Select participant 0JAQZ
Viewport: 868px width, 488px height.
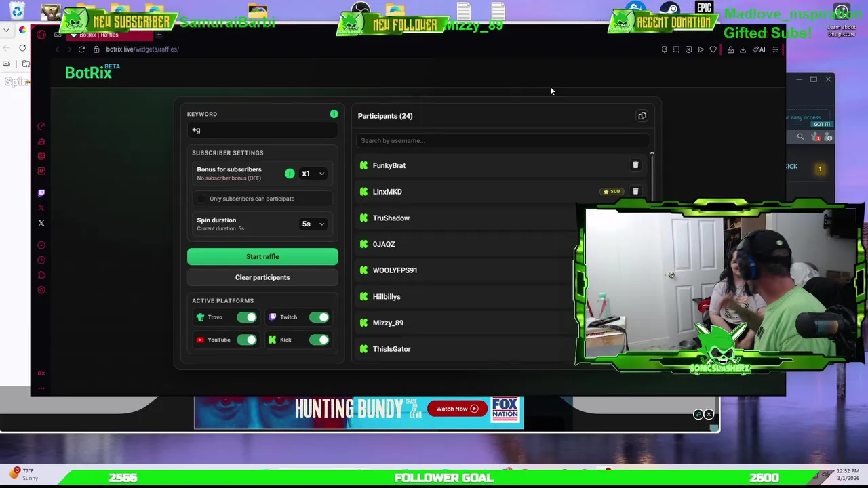[x=384, y=244]
